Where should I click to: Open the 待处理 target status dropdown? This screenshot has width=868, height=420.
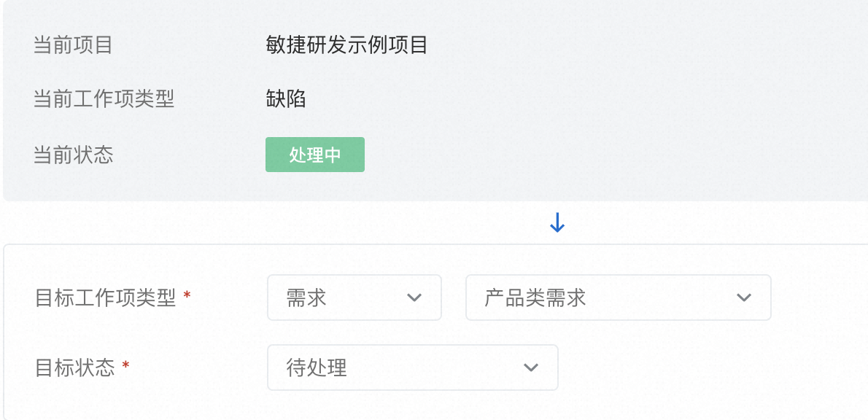coord(412,367)
